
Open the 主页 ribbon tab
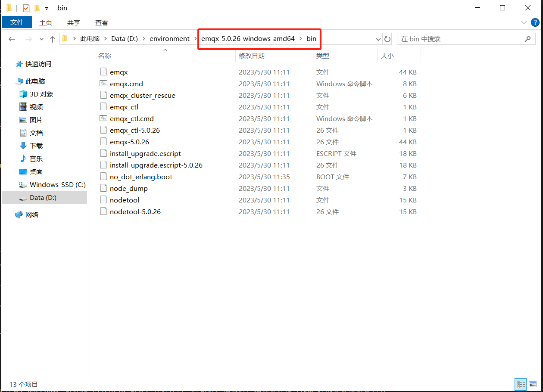point(46,22)
